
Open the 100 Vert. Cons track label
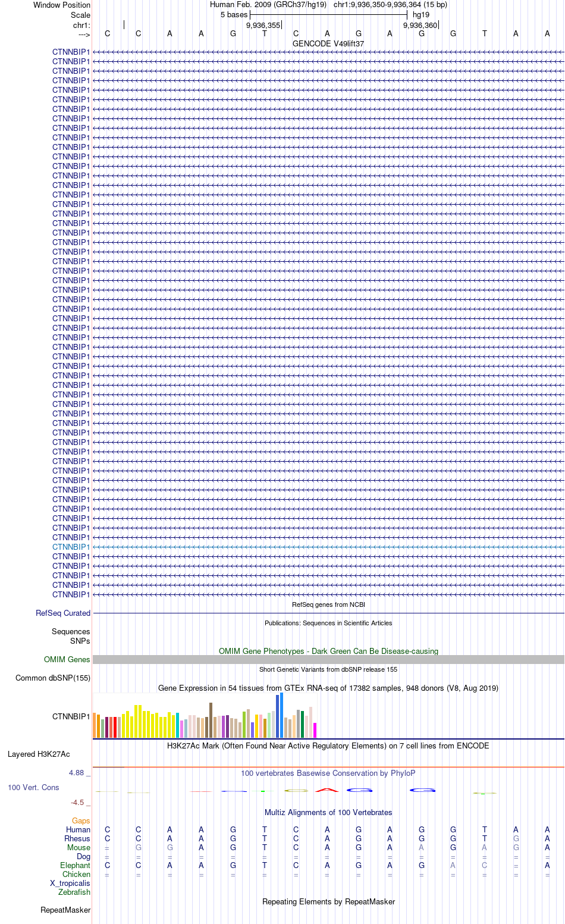pos(33,787)
